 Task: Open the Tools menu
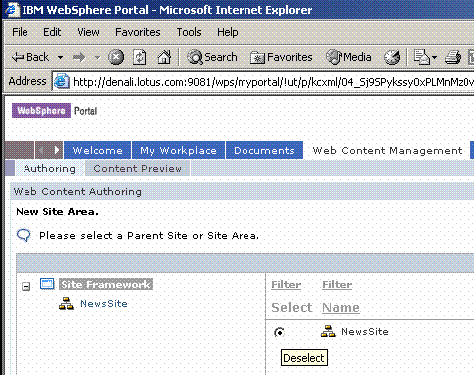point(189,32)
